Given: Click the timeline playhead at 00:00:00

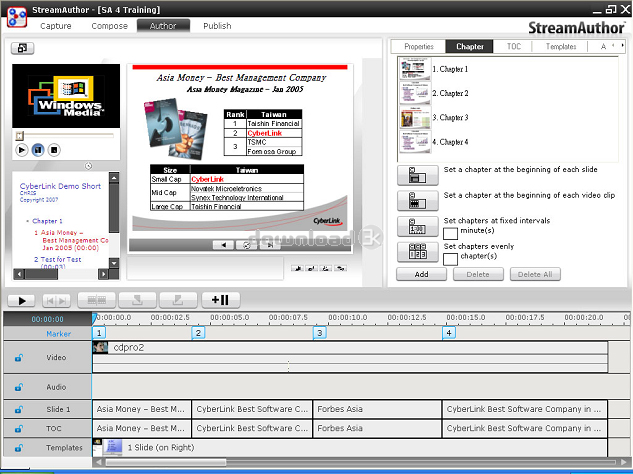Looking at the screenshot, I should coord(94,319).
